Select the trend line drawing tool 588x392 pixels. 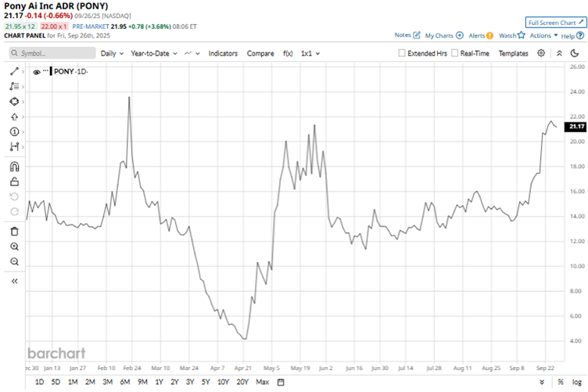[14, 71]
